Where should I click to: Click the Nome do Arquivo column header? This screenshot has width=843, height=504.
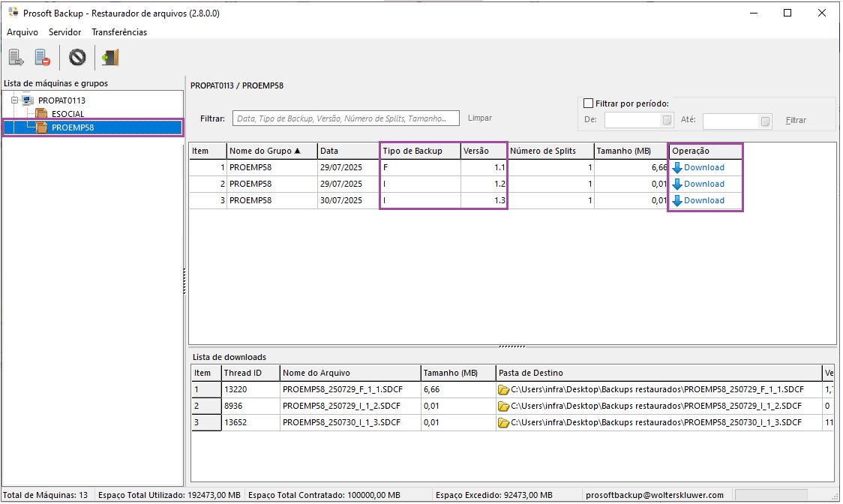click(350, 373)
